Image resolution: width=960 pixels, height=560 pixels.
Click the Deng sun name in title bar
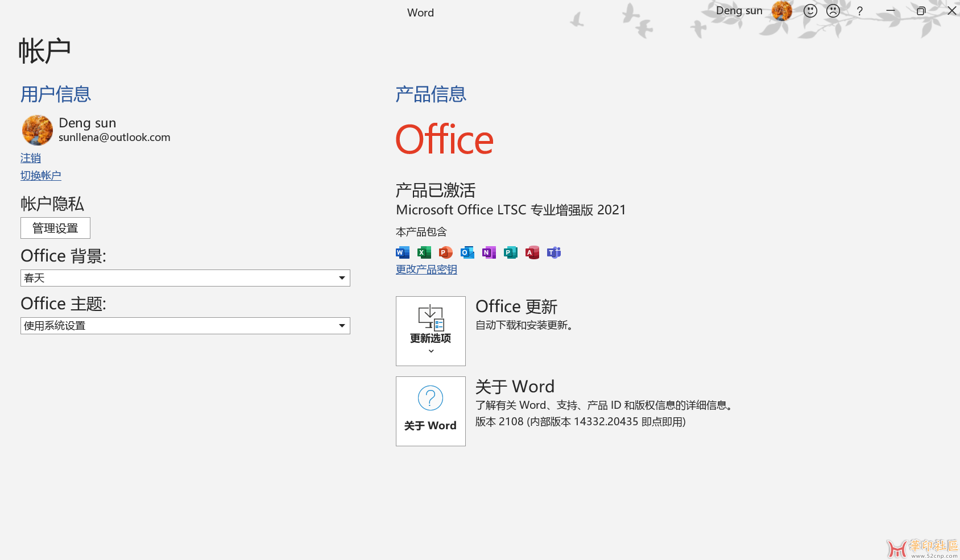point(739,11)
